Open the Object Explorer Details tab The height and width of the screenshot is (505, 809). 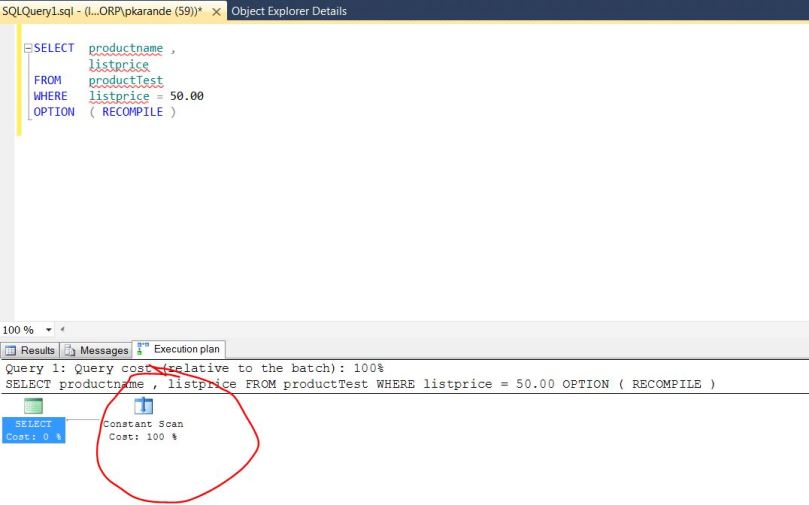289,11
